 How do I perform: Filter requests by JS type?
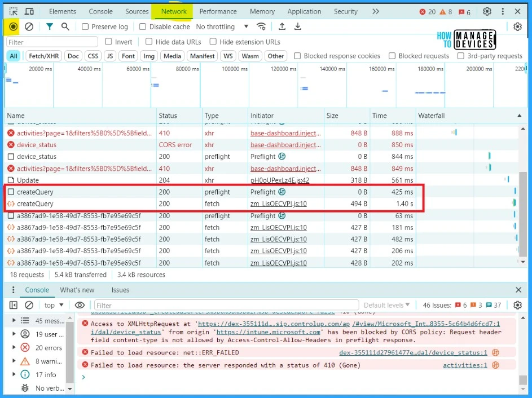click(x=110, y=56)
